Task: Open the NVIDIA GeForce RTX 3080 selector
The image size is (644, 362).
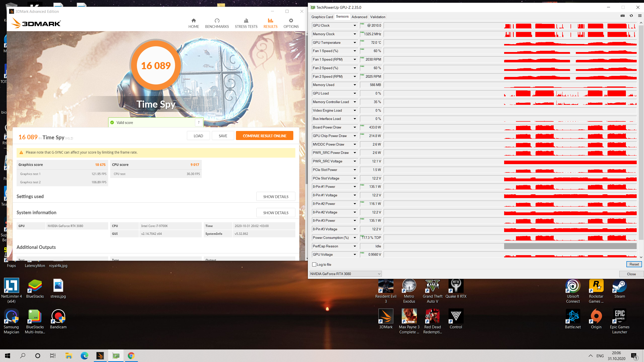Action: [345, 274]
